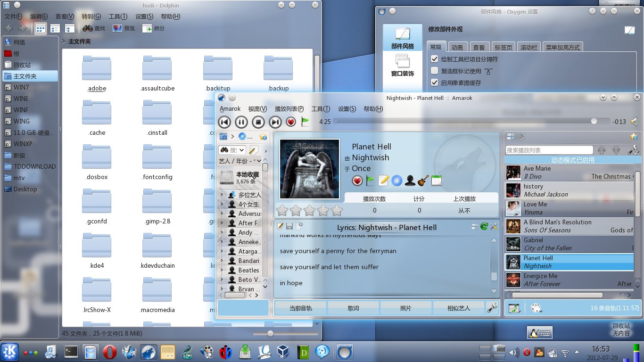Switch Dolphin to details view mode
This screenshot has width=644, height=362.
click(x=55, y=28)
